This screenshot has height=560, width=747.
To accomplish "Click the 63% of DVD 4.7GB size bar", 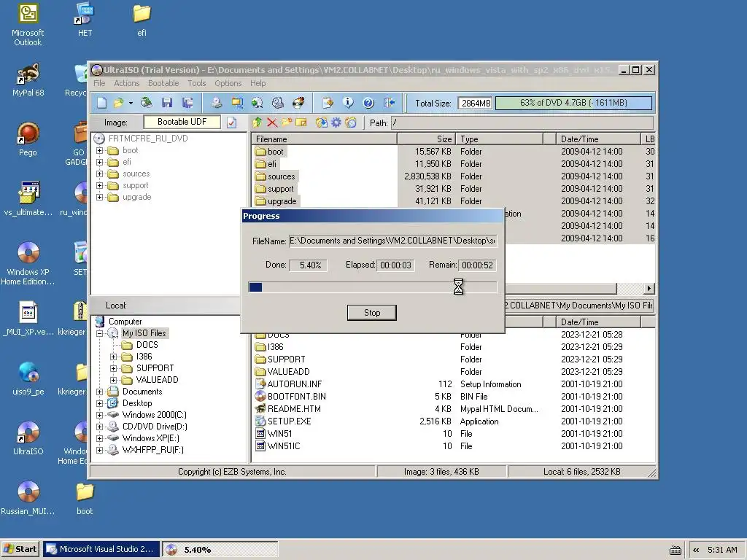I will click(x=573, y=103).
